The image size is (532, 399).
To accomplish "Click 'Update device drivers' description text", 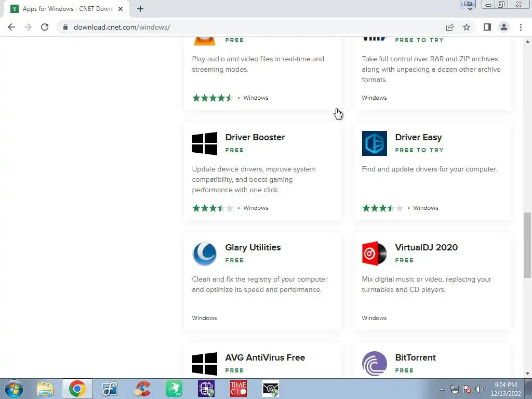I will [254, 179].
